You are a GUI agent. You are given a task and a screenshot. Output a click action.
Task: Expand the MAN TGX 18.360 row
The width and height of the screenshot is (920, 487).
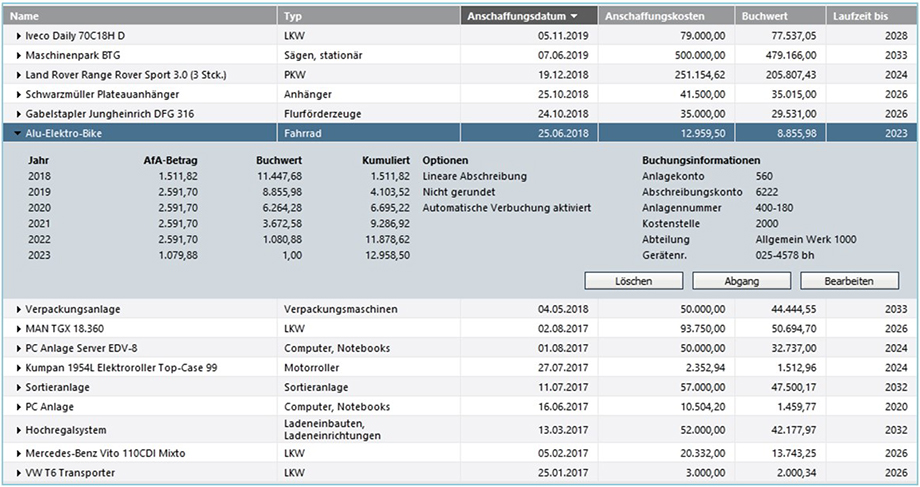tap(19, 329)
